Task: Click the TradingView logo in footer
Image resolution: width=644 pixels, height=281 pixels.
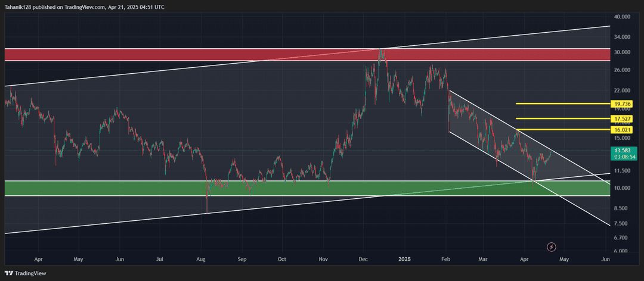Action: (x=26, y=273)
